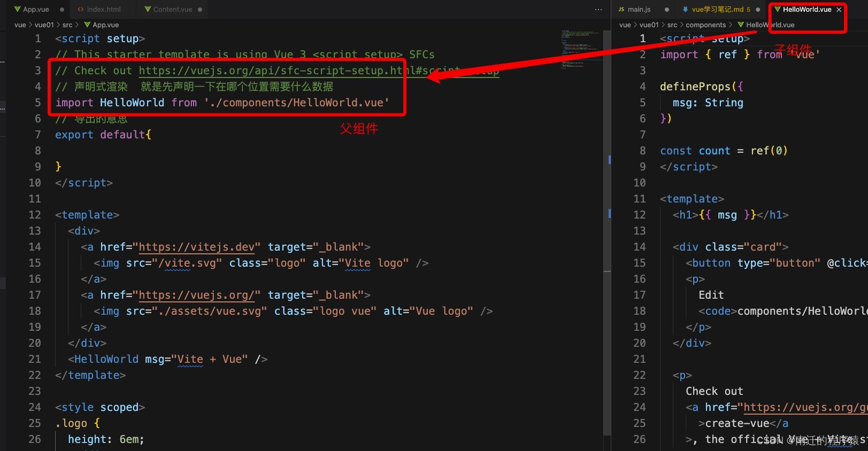Open the vue学习笔记.md tab

(x=721, y=10)
